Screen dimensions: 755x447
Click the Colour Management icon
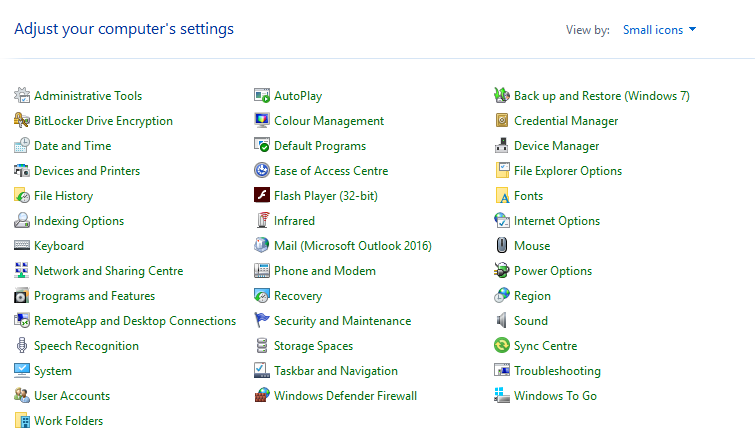(x=262, y=120)
